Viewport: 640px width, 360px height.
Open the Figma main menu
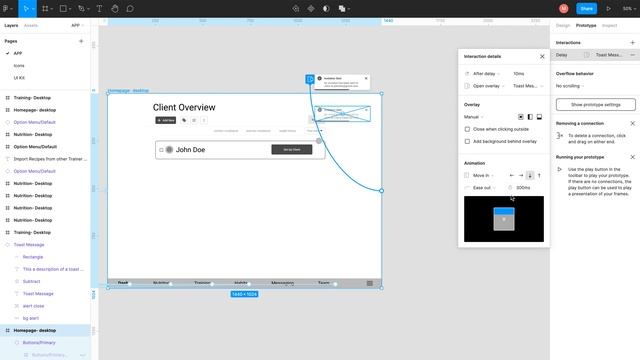click(x=7, y=9)
